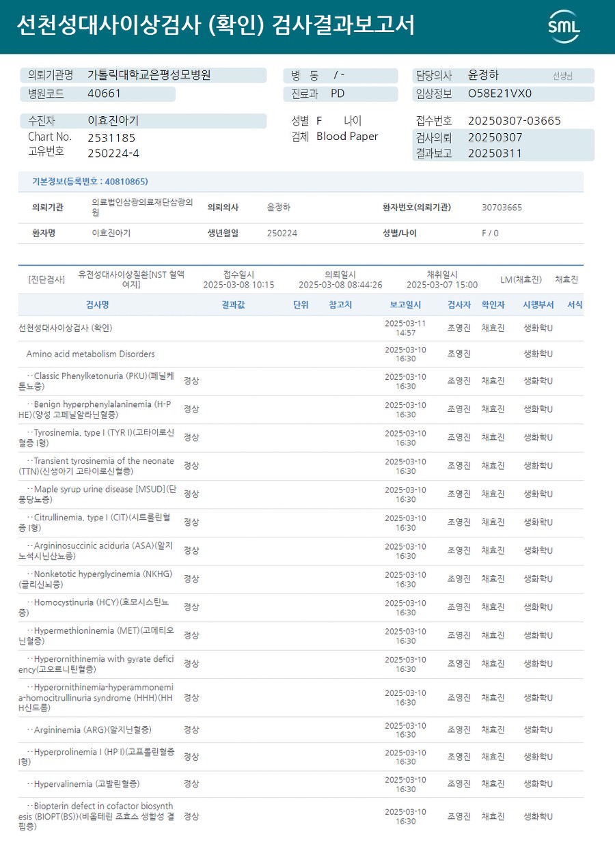Viewport: 615px width, 868px height.
Task: Click 'Hyperornithinemia with gyrate deficiency' test name
Action: [96, 664]
